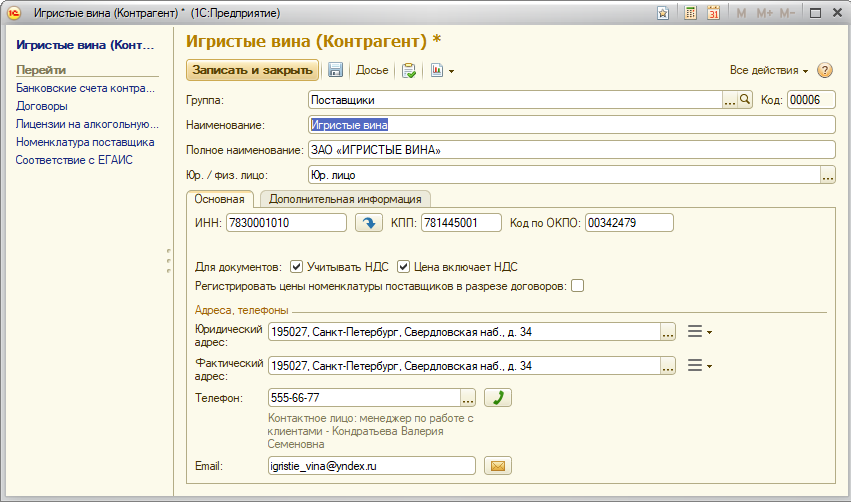This screenshot has height=502, width=851.
Task: Close the Игристые вина window
Action: pyautogui.click(x=837, y=13)
